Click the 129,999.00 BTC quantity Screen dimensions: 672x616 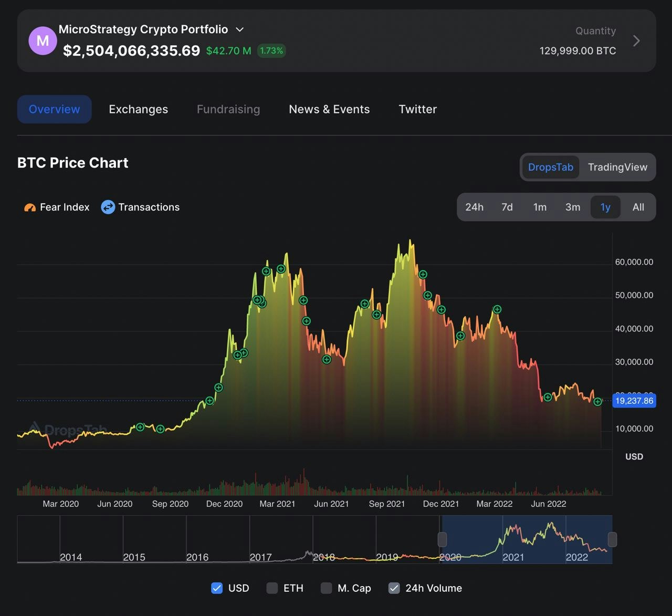[x=577, y=51]
